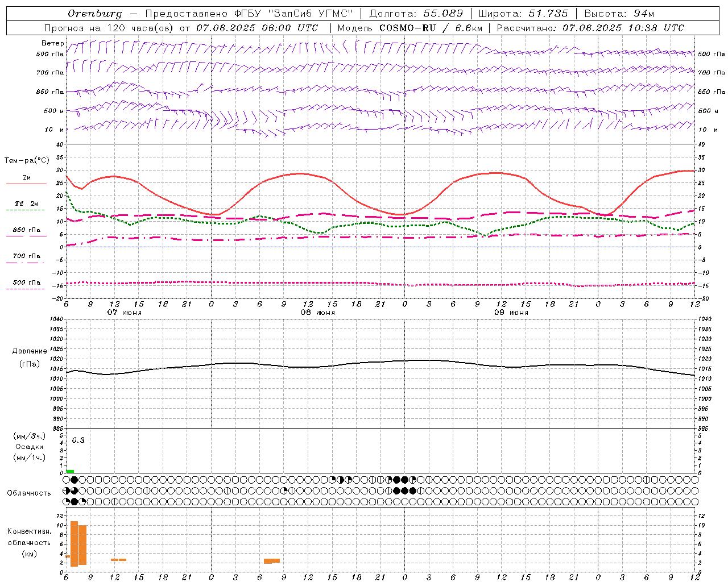The height and width of the screenshot is (582, 728).
Task: Click the green precipitation bar
Action: pyautogui.click(x=70, y=471)
